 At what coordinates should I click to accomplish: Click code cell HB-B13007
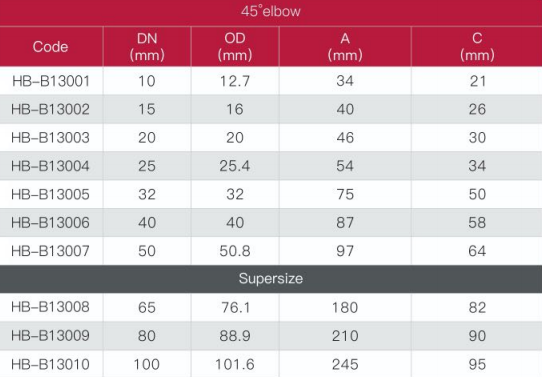click(50, 251)
